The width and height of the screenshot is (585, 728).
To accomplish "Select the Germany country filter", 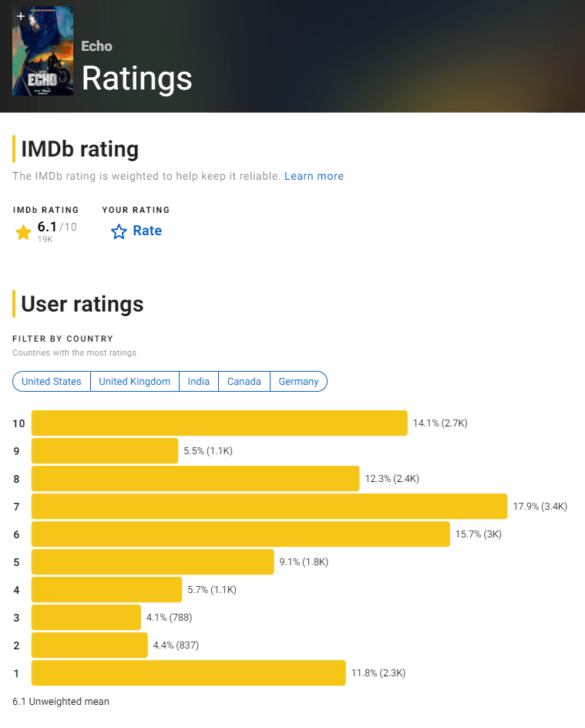I will click(298, 382).
